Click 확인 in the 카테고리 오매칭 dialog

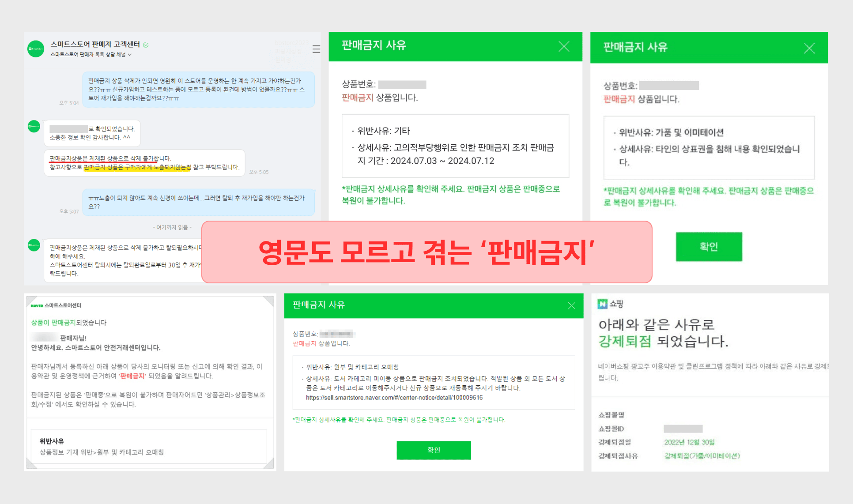(434, 450)
